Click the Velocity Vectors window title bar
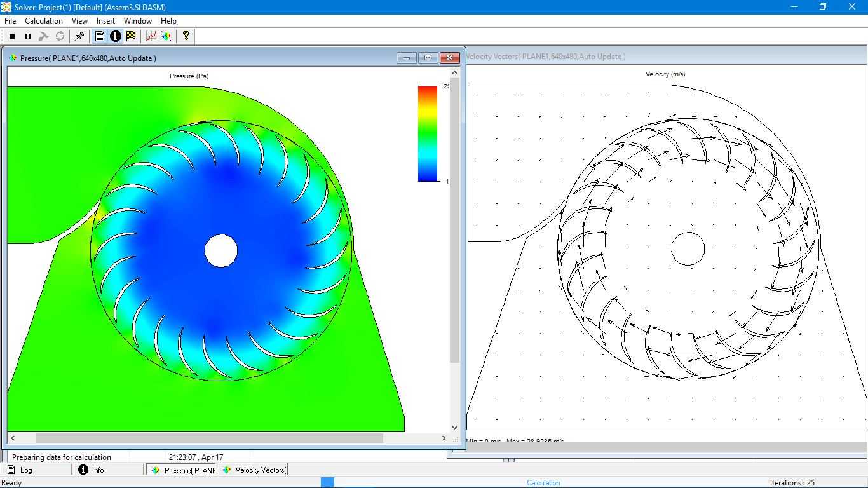 pyautogui.click(x=667, y=56)
